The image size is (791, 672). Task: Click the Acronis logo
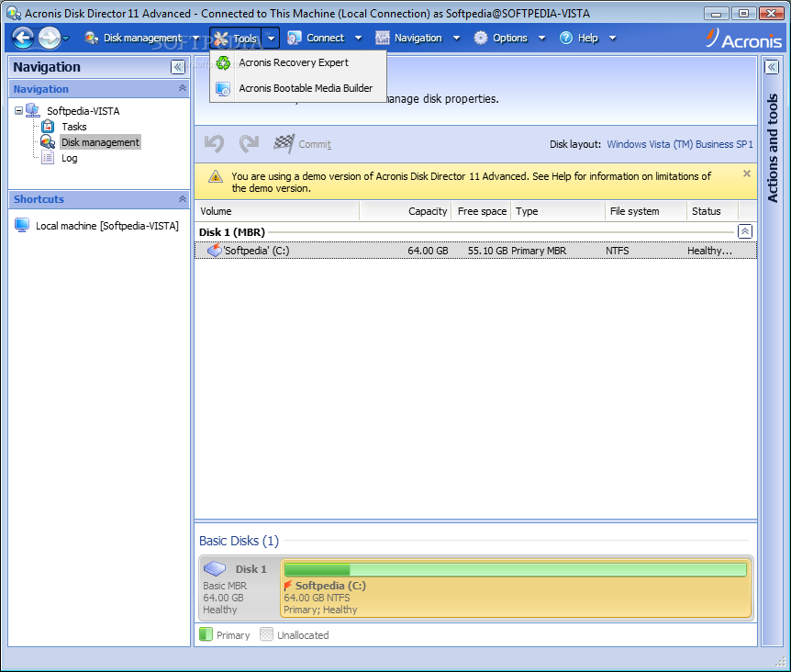pyautogui.click(x=743, y=39)
